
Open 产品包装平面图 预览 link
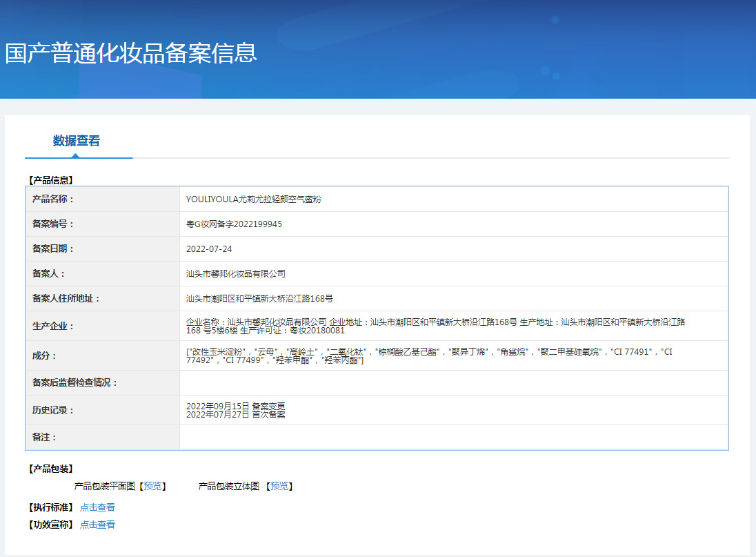153,486
